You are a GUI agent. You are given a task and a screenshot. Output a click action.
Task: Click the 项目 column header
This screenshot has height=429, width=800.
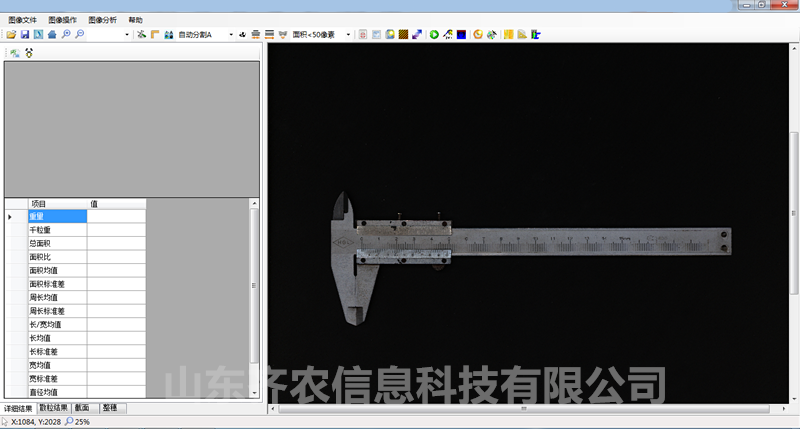[58, 204]
